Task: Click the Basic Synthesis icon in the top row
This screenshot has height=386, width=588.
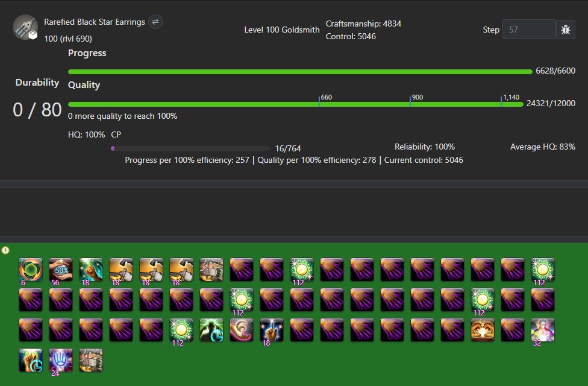Action: [x=211, y=270]
